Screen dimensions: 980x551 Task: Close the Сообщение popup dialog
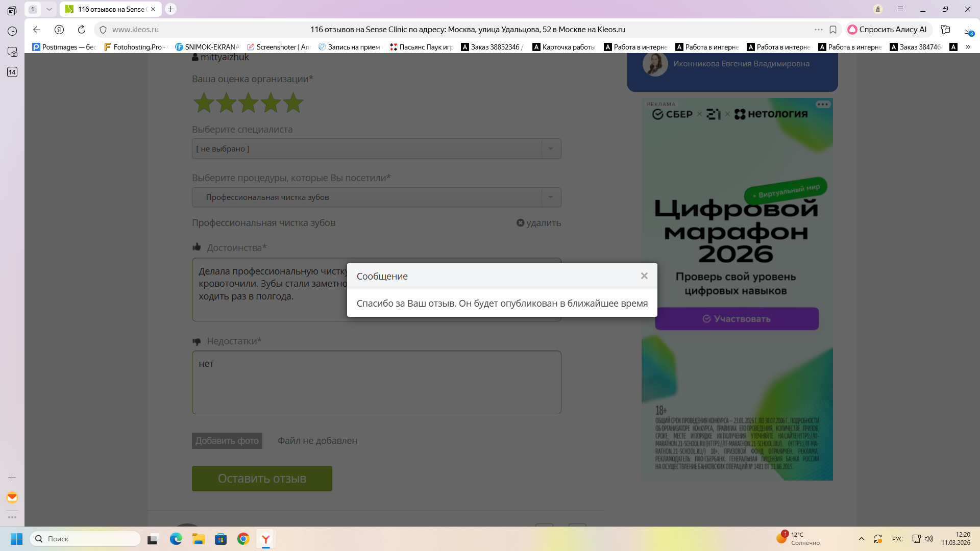[644, 276]
